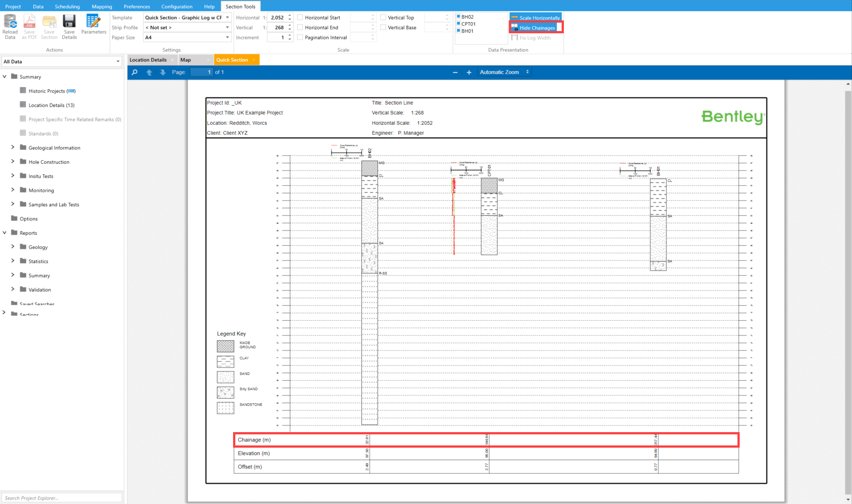Click the Options folder icon
Screen dimensions: 852x504
(x=14, y=218)
